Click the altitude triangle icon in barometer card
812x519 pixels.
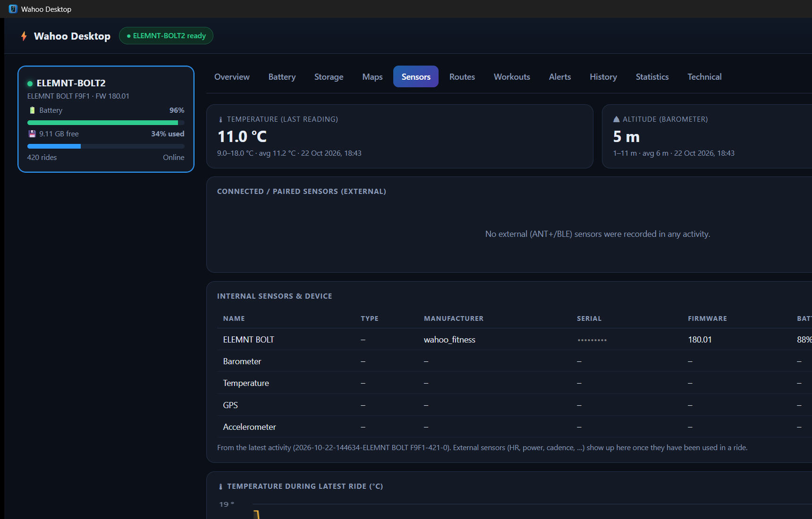[x=617, y=119]
